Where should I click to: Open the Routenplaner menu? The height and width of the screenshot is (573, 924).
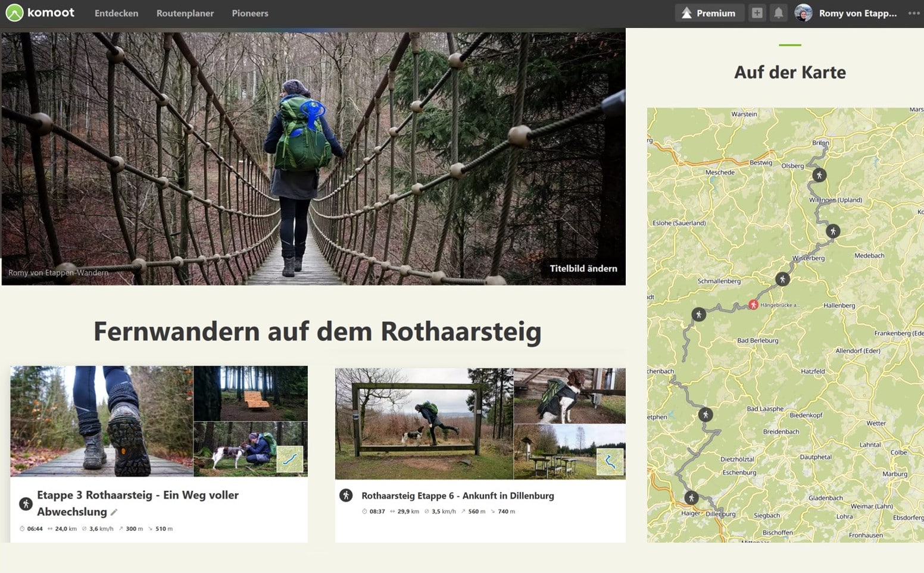coord(185,13)
